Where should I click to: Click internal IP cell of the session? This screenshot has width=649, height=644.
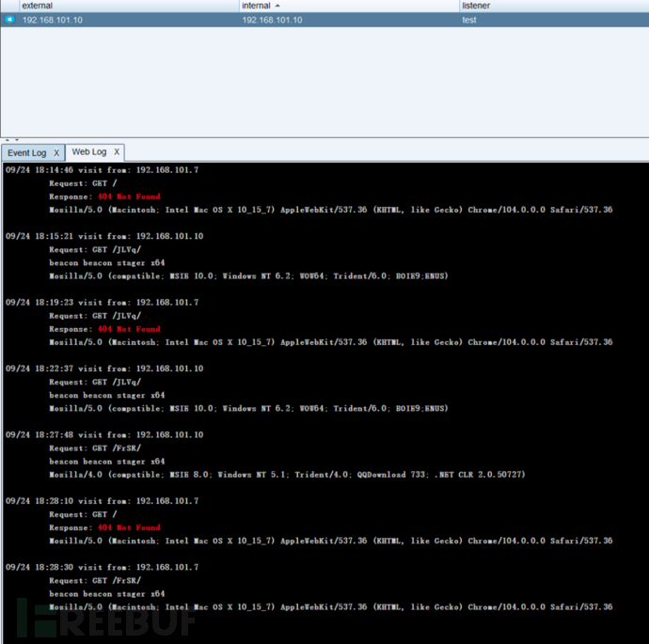click(272, 20)
